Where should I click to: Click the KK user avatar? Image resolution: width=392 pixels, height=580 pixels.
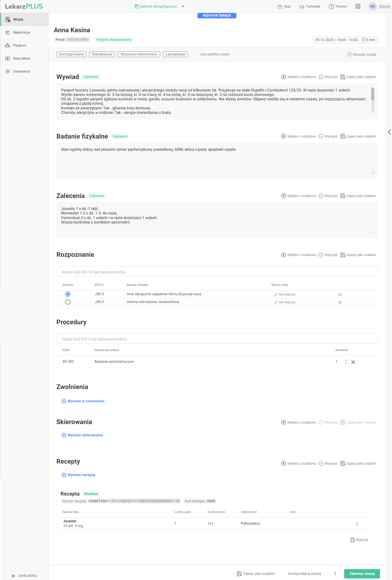(x=373, y=6)
